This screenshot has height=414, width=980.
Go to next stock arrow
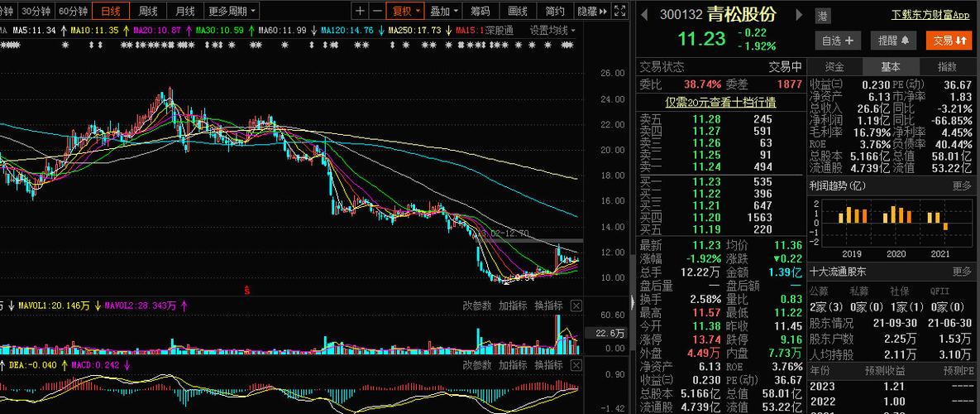(800, 14)
